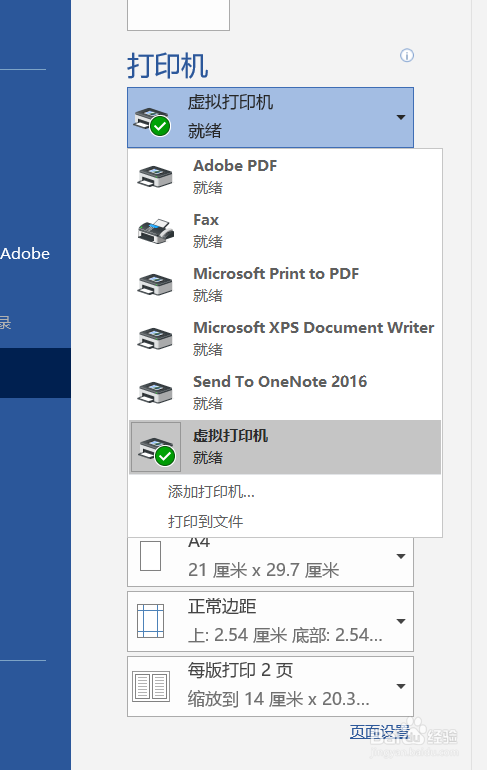Pick Send To OneNote 2016
The width and height of the screenshot is (487, 770).
[x=285, y=393]
